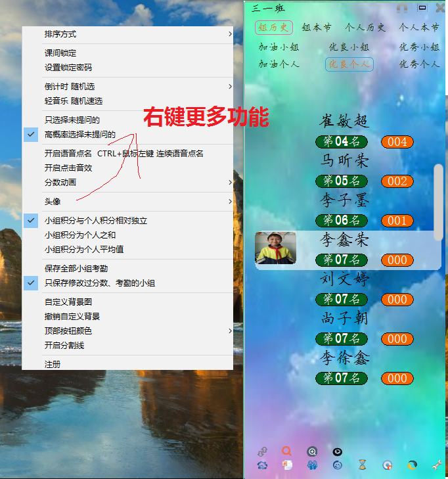Enable 开启点击音效 option
The height and width of the screenshot is (479, 448).
click(128, 168)
